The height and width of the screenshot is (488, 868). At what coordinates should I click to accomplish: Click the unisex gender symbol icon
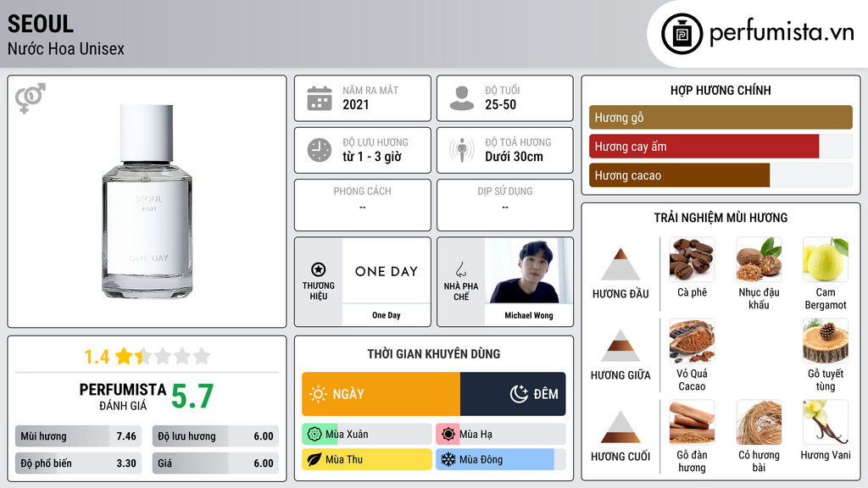click(x=31, y=98)
